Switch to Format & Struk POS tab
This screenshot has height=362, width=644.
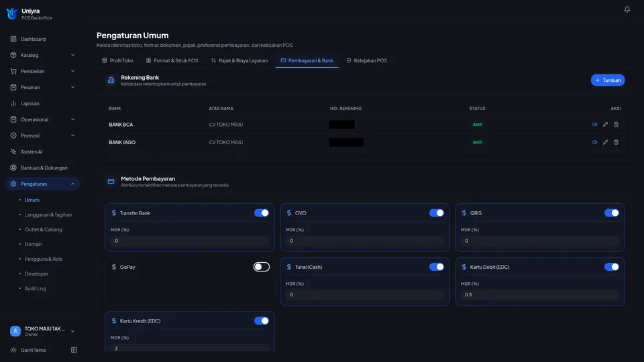pos(172,60)
